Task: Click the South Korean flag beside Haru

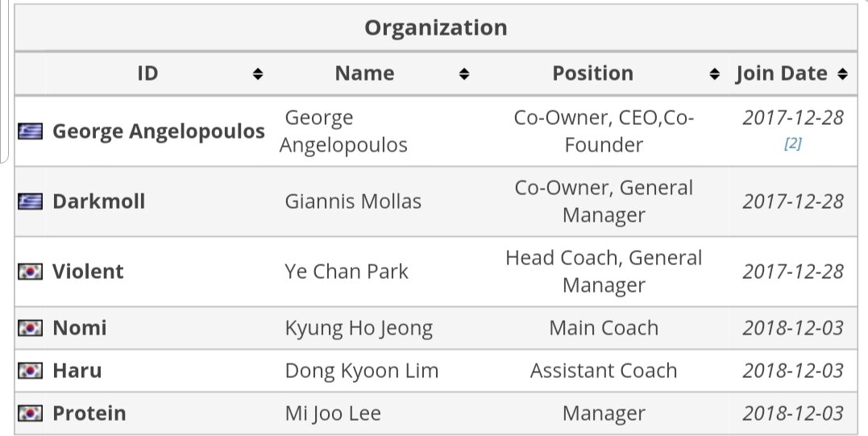Action: [30, 371]
